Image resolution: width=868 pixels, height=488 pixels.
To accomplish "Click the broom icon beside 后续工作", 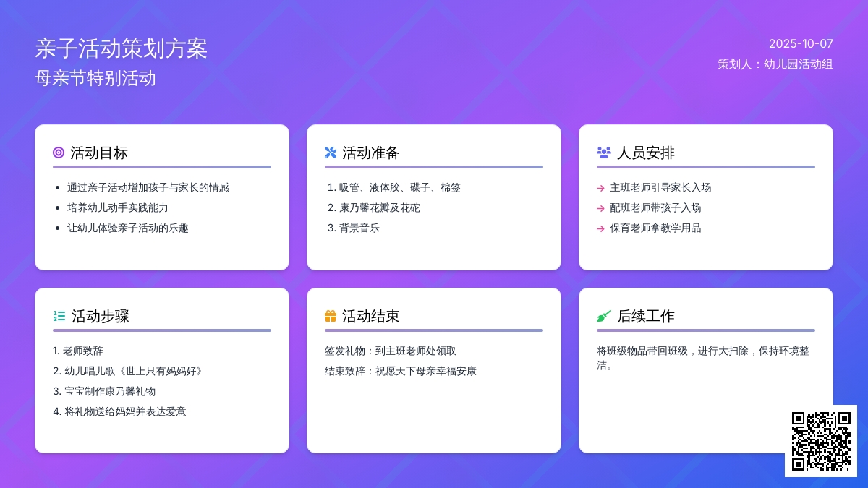I will pyautogui.click(x=603, y=316).
